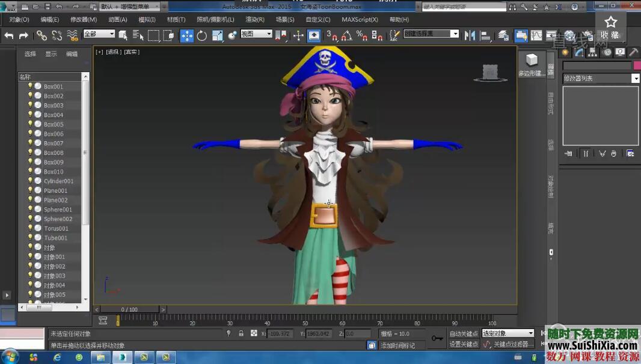Image resolution: width=641 pixels, height=364 pixels.
Task: Open the Schematic View icon
Action: point(551,36)
